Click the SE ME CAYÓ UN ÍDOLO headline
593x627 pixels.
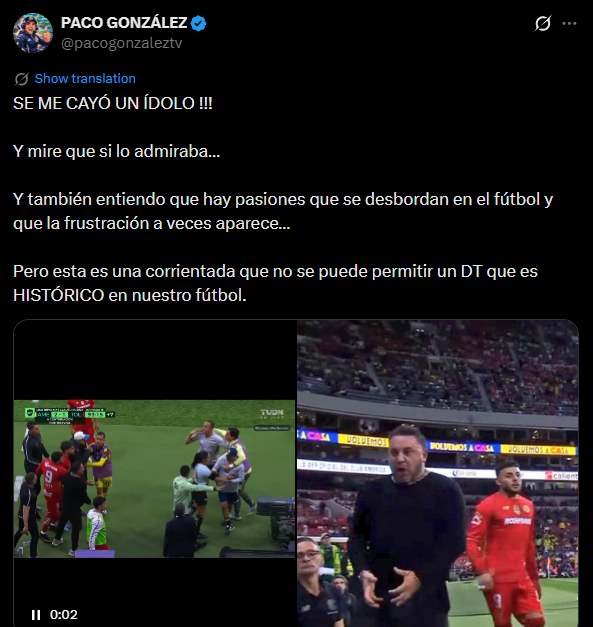point(113,104)
